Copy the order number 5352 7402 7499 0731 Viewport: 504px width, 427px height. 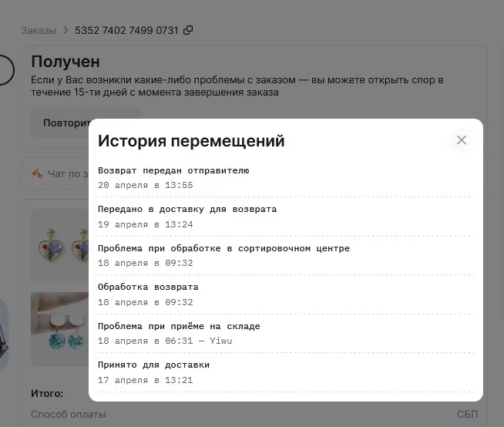coord(188,30)
